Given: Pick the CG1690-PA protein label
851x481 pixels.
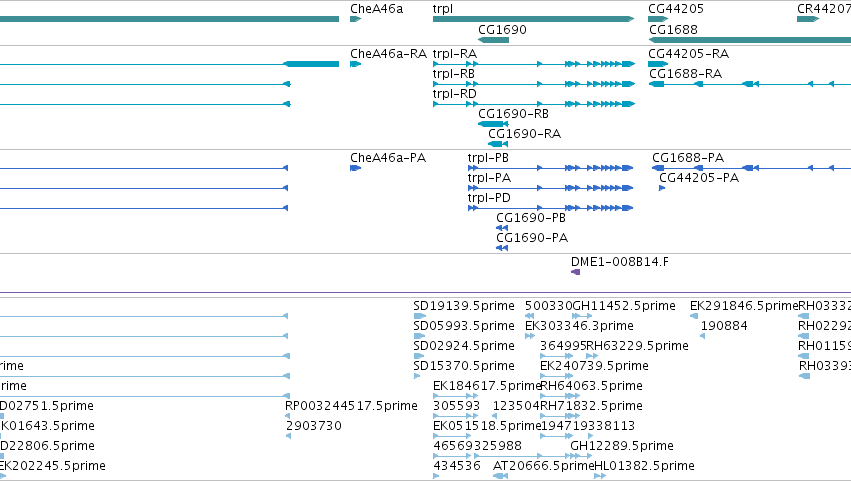Looking at the screenshot, I should click(532, 238).
